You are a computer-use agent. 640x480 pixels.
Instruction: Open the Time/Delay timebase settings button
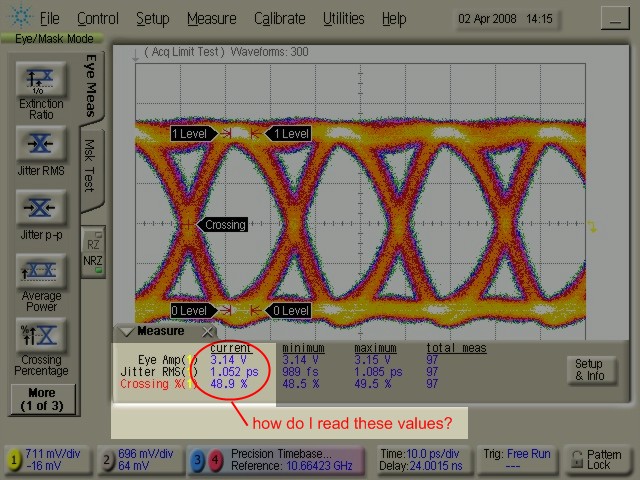pos(422,459)
